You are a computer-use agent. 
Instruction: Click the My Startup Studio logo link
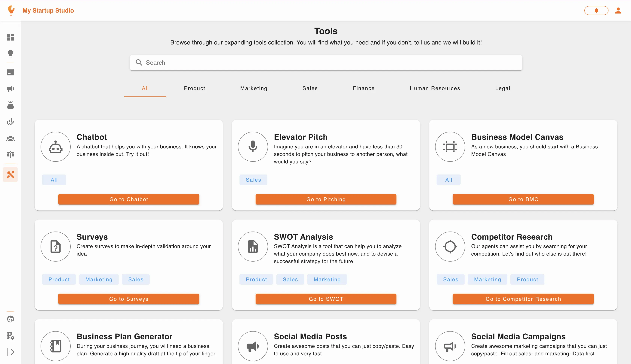[48, 11]
